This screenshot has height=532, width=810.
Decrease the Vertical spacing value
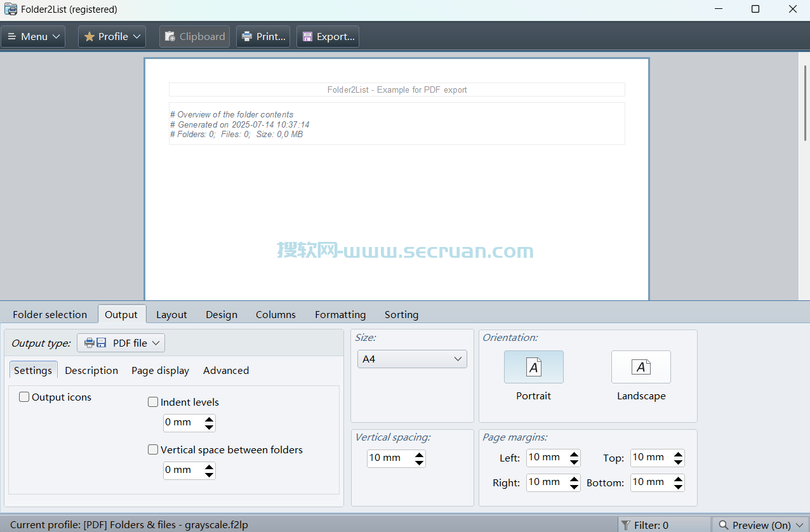coord(419,463)
